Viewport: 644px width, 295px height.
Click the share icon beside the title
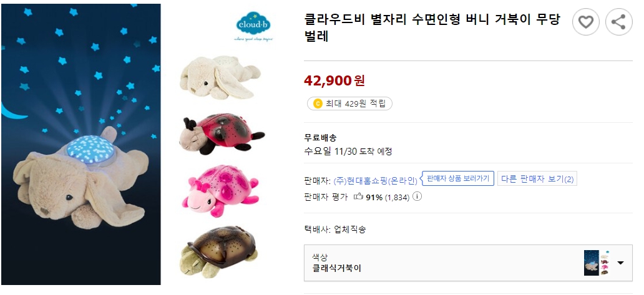[x=618, y=22]
